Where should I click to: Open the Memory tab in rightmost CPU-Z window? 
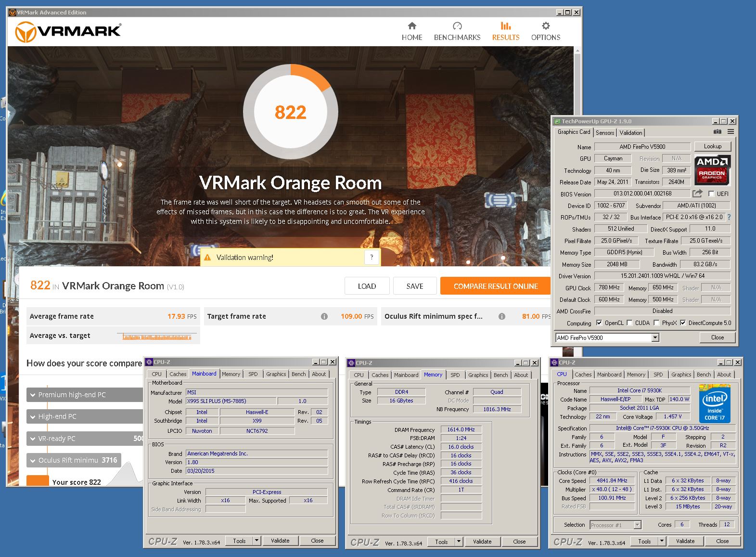(636, 375)
